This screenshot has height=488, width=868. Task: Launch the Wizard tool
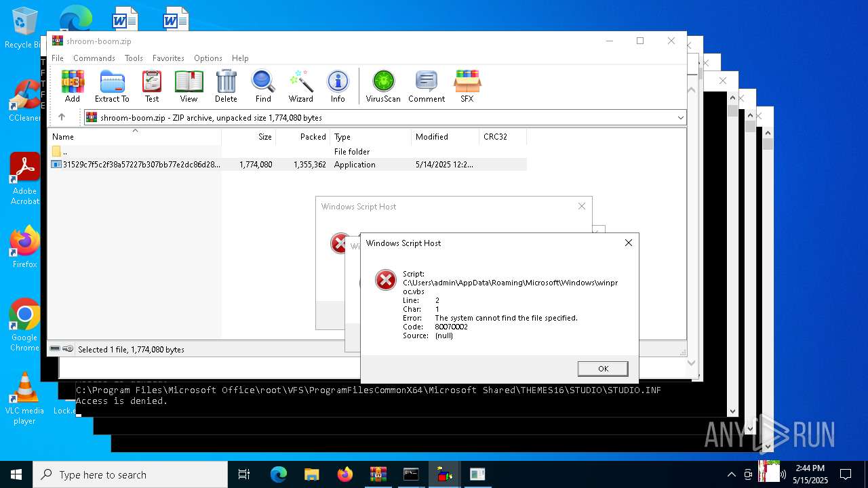[300, 86]
